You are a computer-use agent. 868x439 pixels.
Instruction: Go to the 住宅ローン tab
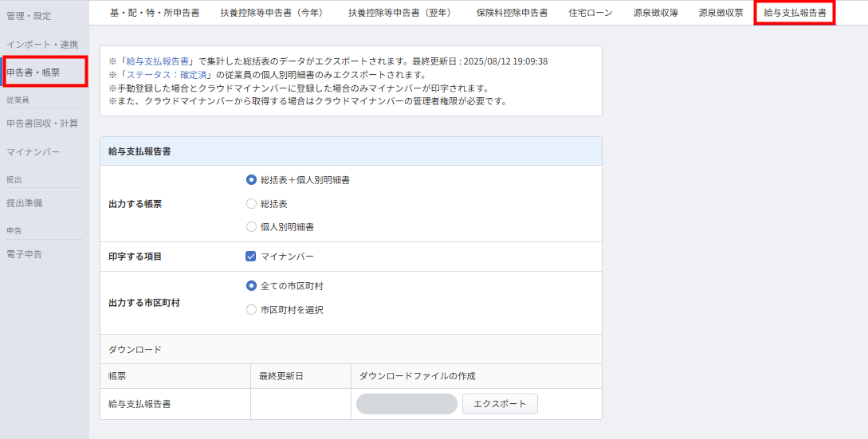tap(591, 13)
